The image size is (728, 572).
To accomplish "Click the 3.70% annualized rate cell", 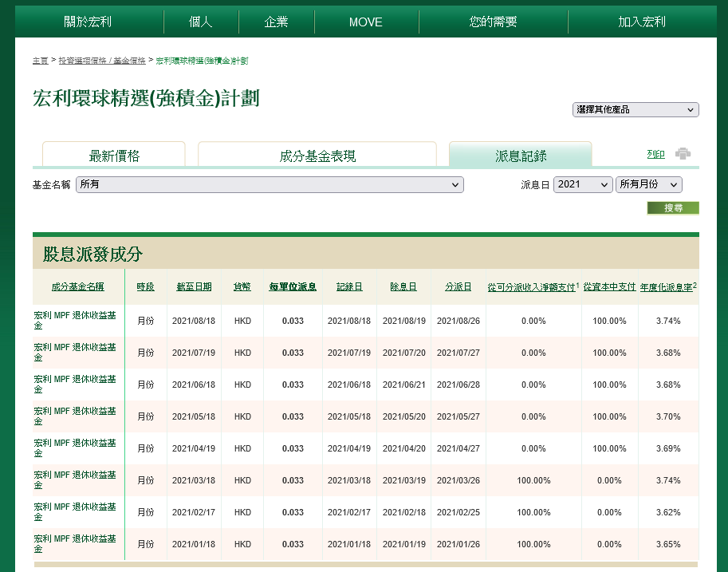I will 668,416.
